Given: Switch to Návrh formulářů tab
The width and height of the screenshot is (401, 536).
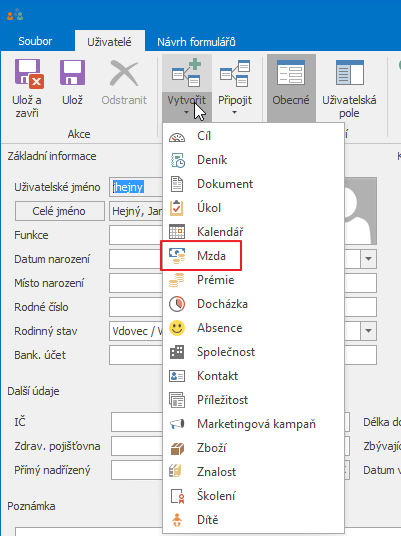Looking at the screenshot, I should [196, 42].
